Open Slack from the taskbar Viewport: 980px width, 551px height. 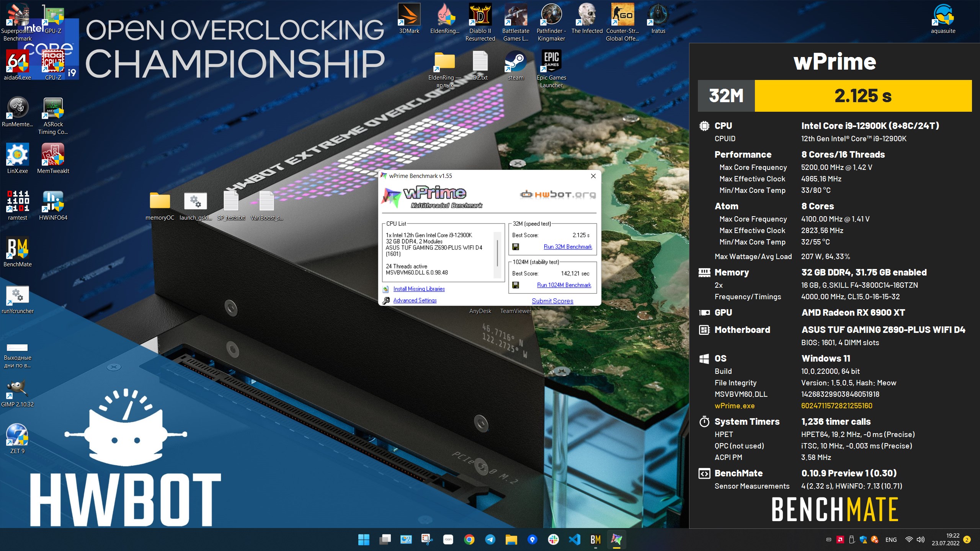[553, 540]
